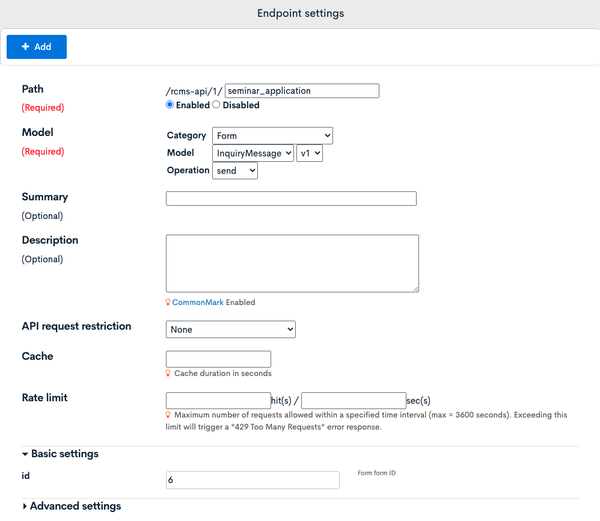Select the Disabled radio button
600x521 pixels.
[x=216, y=104]
